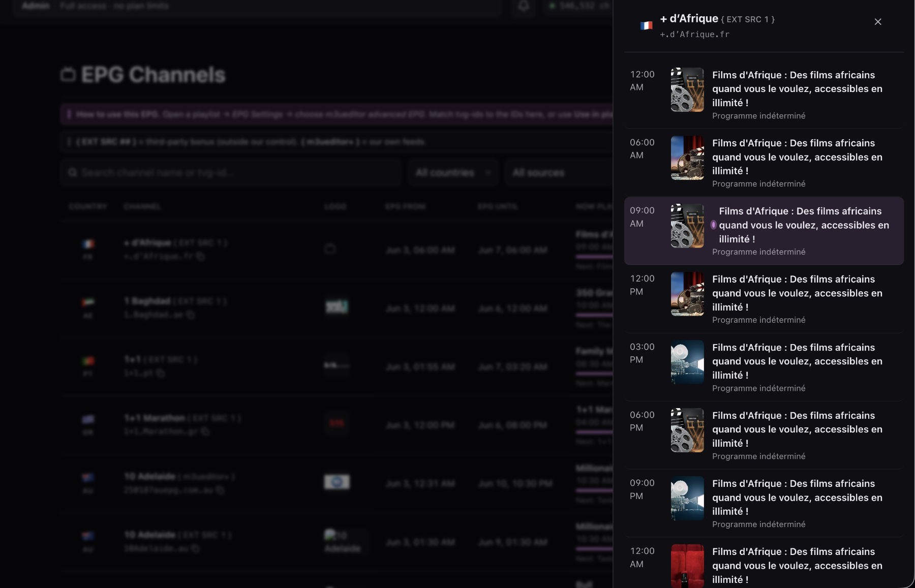The width and height of the screenshot is (915, 588).
Task: Click the French flag icon in panel header
Action: click(646, 25)
